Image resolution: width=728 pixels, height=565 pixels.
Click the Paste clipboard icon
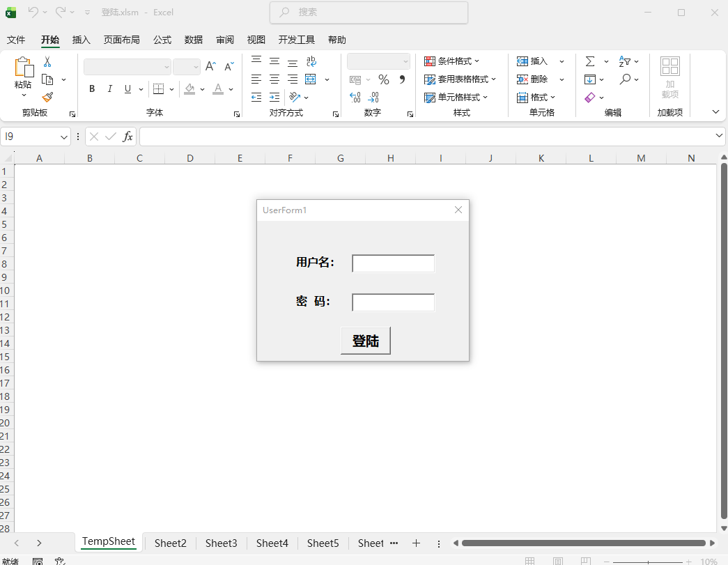click(23, 68)
